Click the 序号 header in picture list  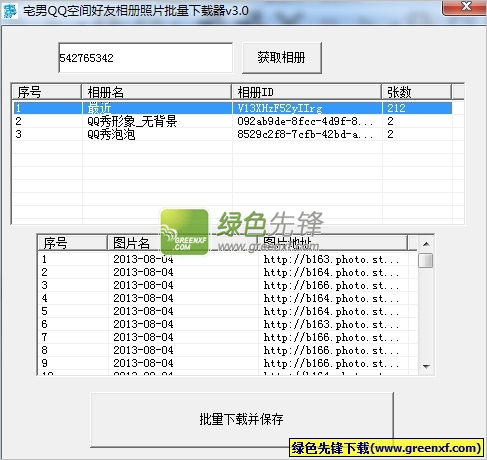[72, 243]
